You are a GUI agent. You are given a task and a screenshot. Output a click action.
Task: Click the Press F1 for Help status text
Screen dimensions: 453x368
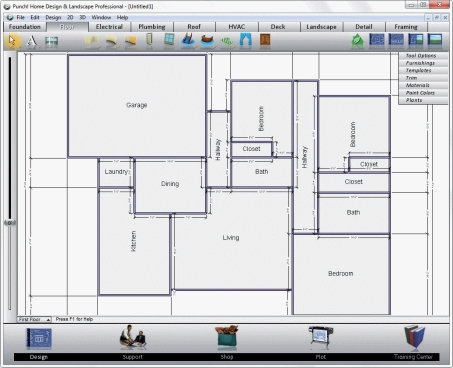click(x=74, y=319)
